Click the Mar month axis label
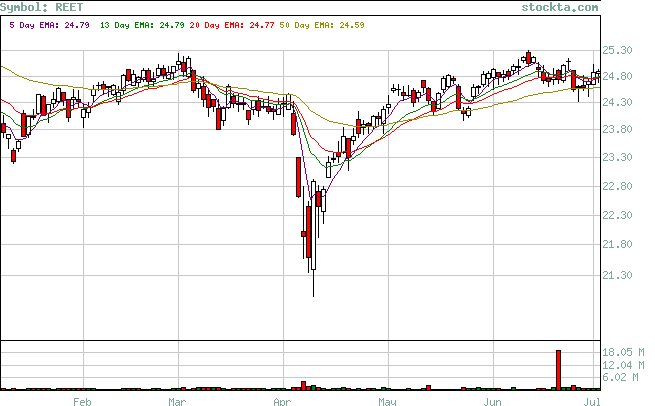The image size is (655, 406). pos(177,402)
